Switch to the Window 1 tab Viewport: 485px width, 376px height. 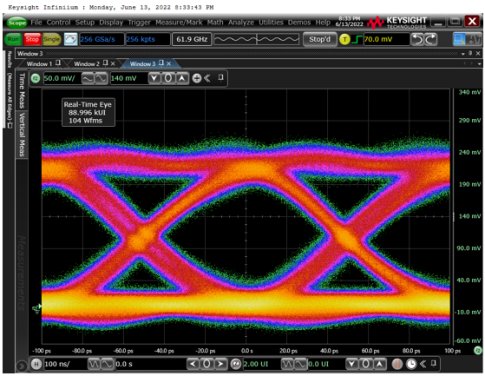pyautogui.click(x=39, y=64)
